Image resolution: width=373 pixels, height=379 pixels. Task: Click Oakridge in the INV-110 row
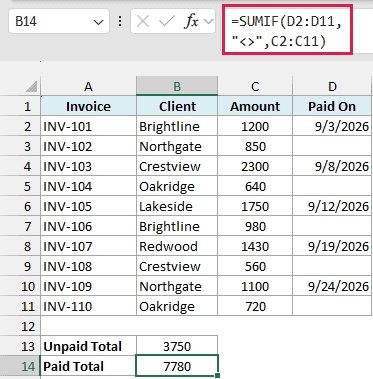pos(177,306)
